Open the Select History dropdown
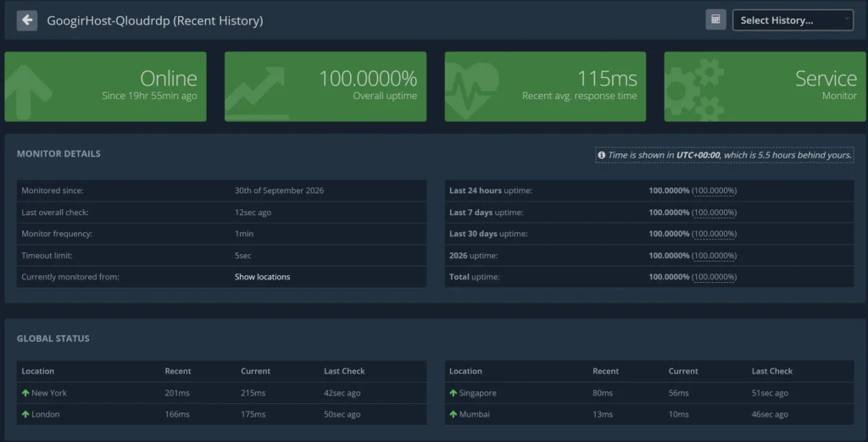The width and height of the screenshot is (868, 442). [793, 20]
